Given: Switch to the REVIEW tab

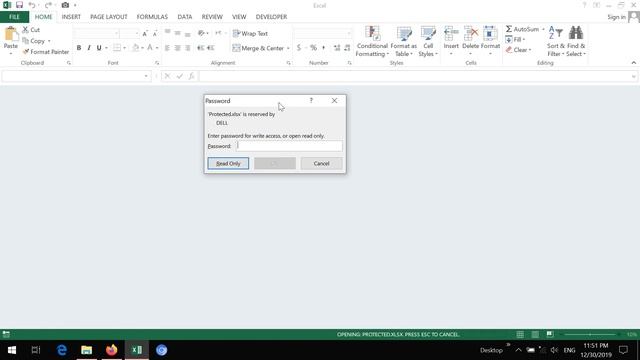Looking at the screenshot, I should point(212,17).
